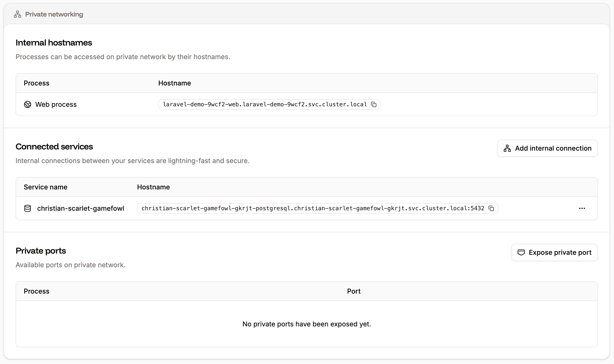Click the Port column header
614x364 pixels.
point(354,291)
